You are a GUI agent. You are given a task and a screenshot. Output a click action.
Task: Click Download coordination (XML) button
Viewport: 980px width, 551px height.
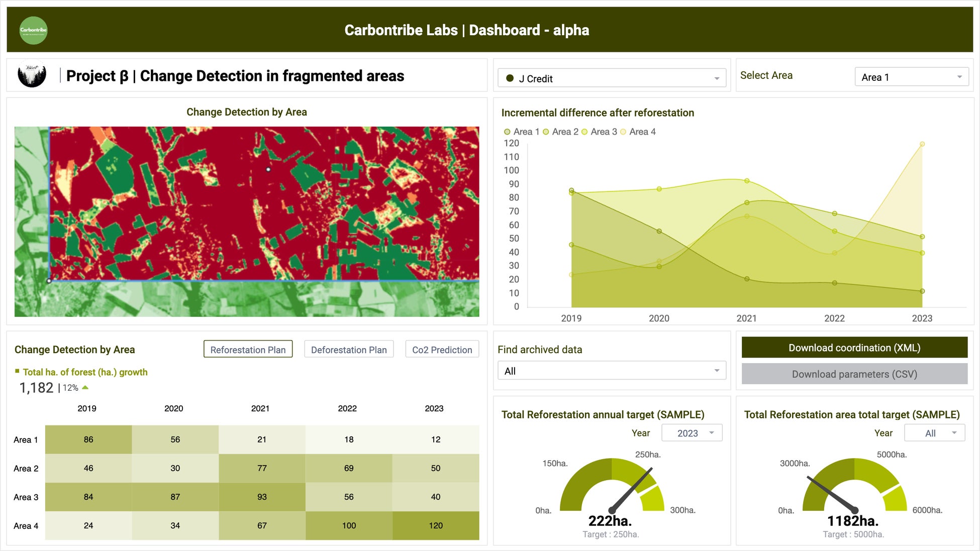854,348
